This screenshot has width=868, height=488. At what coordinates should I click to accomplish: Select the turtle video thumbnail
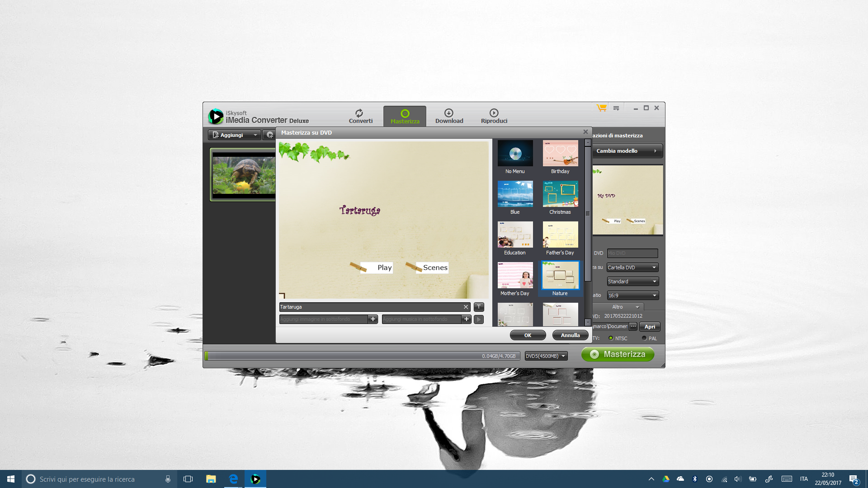click(244, 174)
